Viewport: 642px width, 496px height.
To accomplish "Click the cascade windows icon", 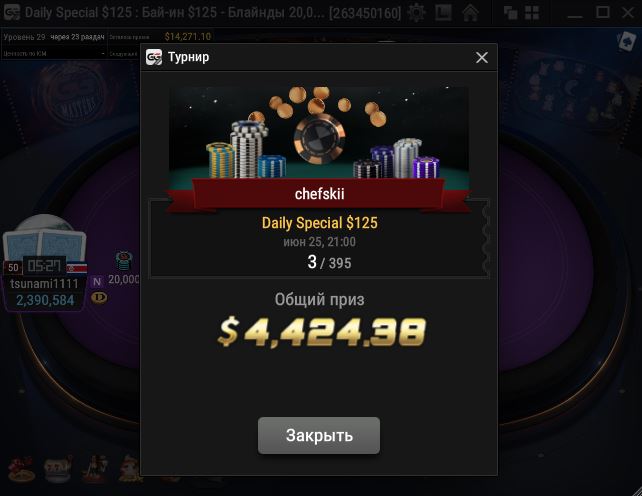I will coord(510,13).
